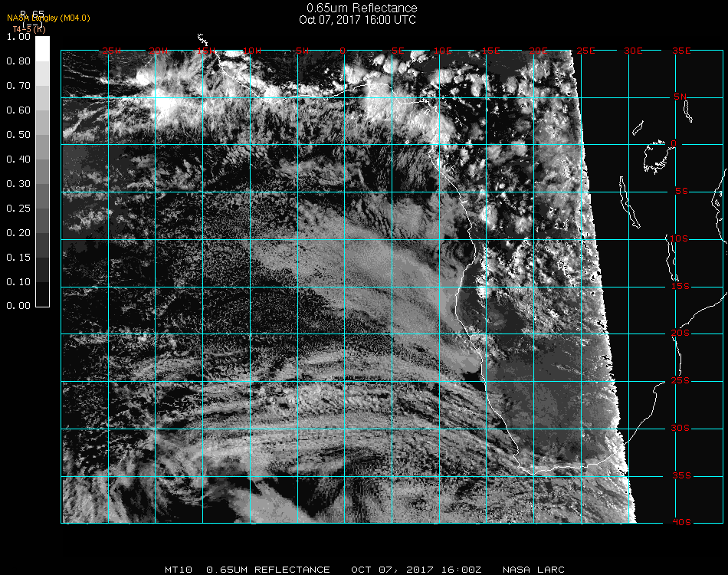Click the 5N latitude label
The height and width of the screenshot is (575, 728).
[x=680, y=97]
